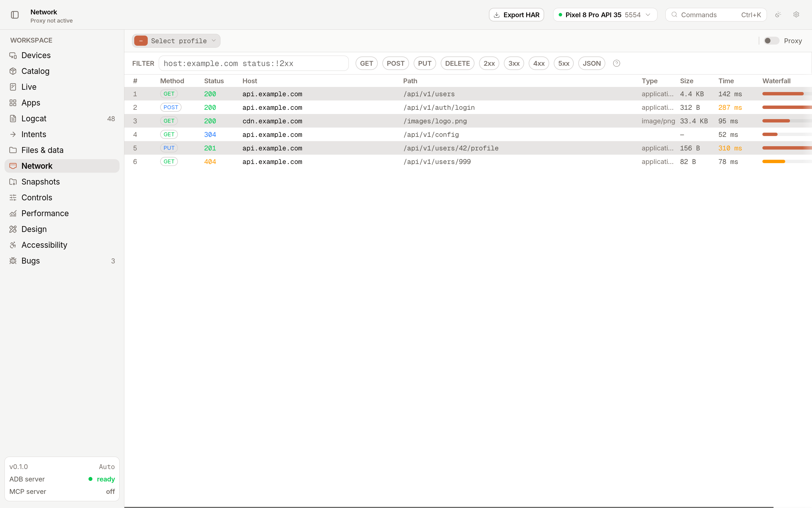Click the MCP server off status
812x508 pixels.
point(111,492)
